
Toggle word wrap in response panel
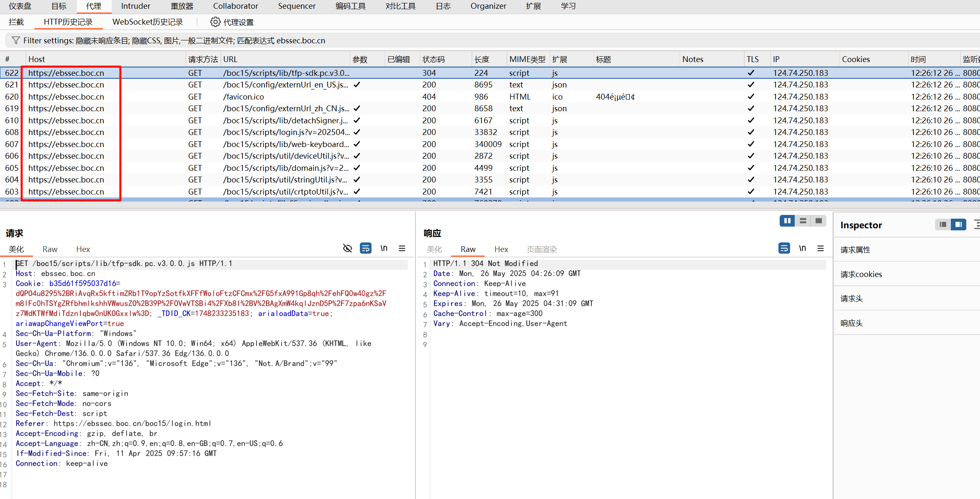click(784, 249)
